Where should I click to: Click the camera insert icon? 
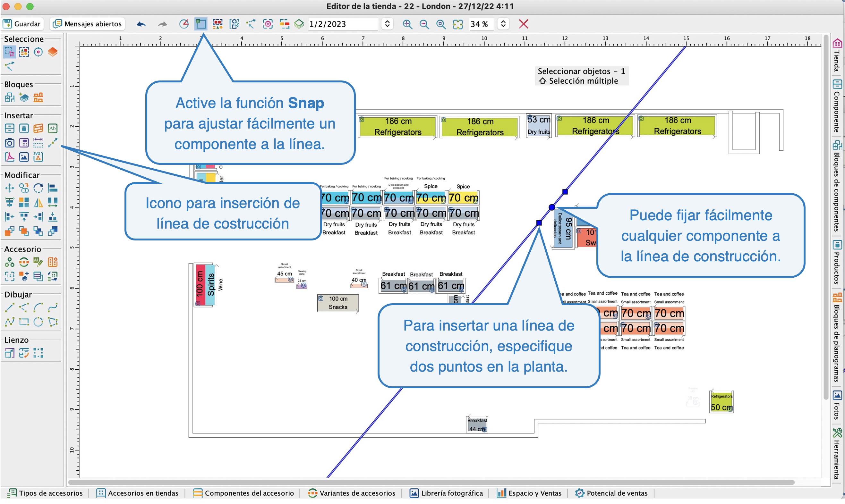(10, 143)
